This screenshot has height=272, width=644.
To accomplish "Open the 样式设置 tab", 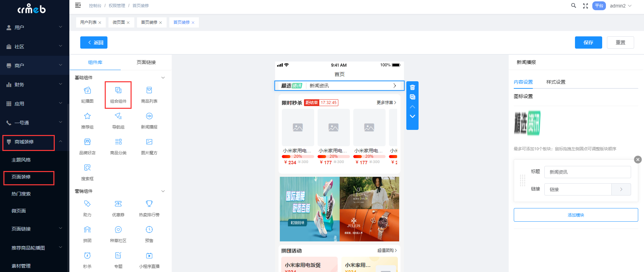I will click(x=556, y=82).
